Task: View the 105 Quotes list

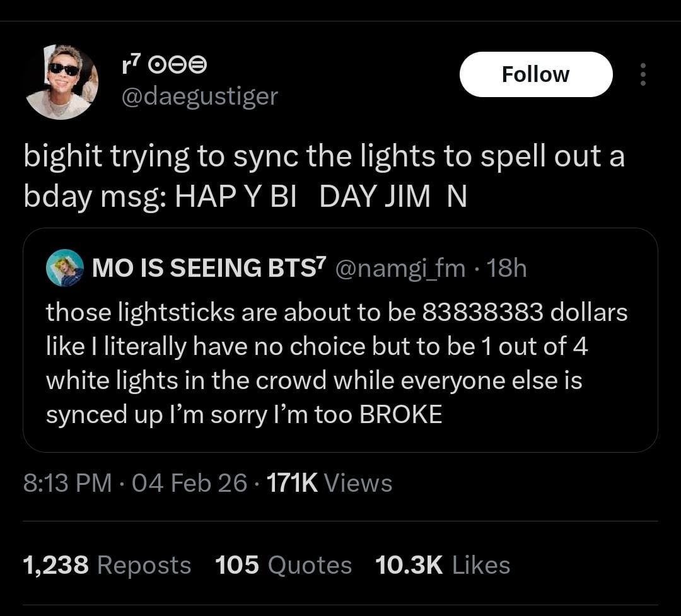Action: pos(283,565)
